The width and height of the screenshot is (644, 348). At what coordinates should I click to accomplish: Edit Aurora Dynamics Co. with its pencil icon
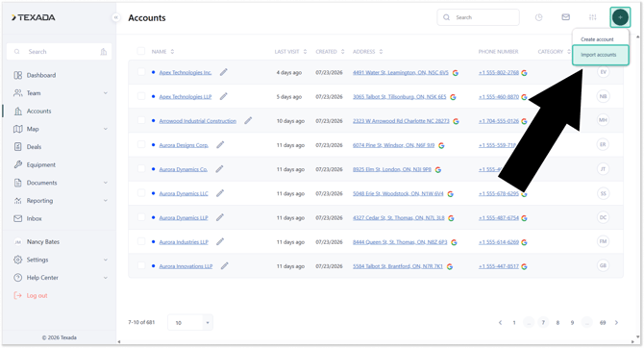point(219,169)
